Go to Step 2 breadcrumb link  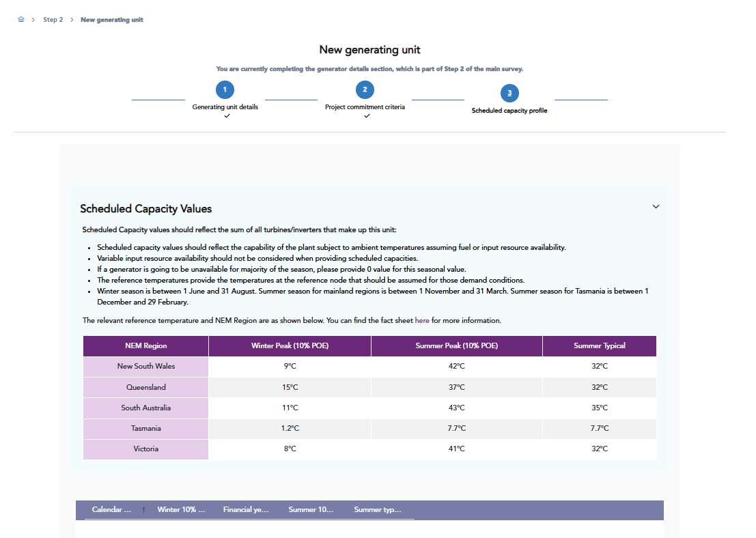(53, 20)
